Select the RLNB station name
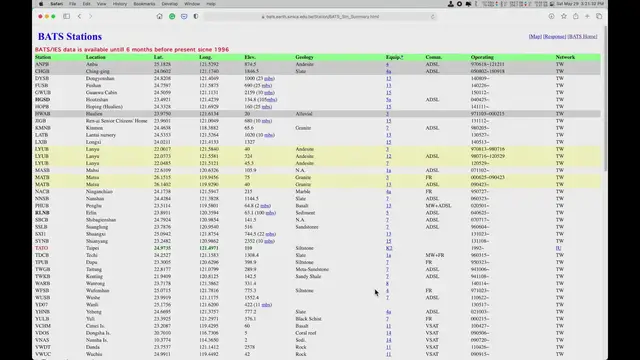This screenshot has width=640, height=360. (x=42, y=213)
